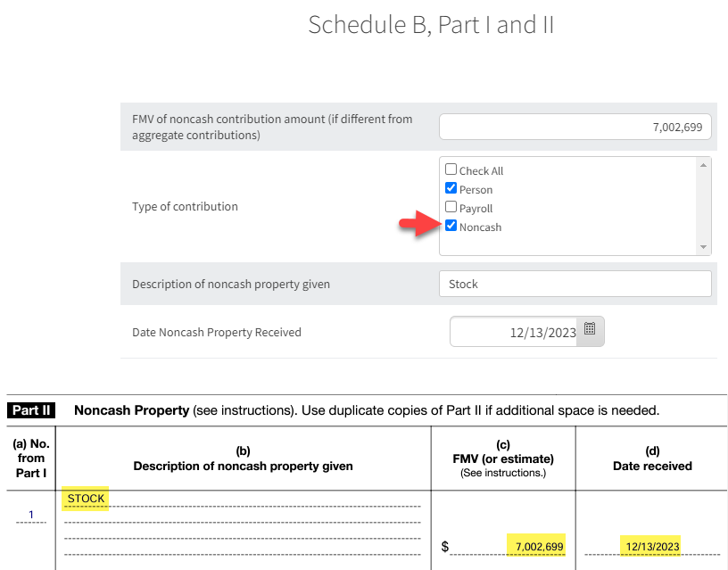Select highlighted STOCK text in Part II

86,499
